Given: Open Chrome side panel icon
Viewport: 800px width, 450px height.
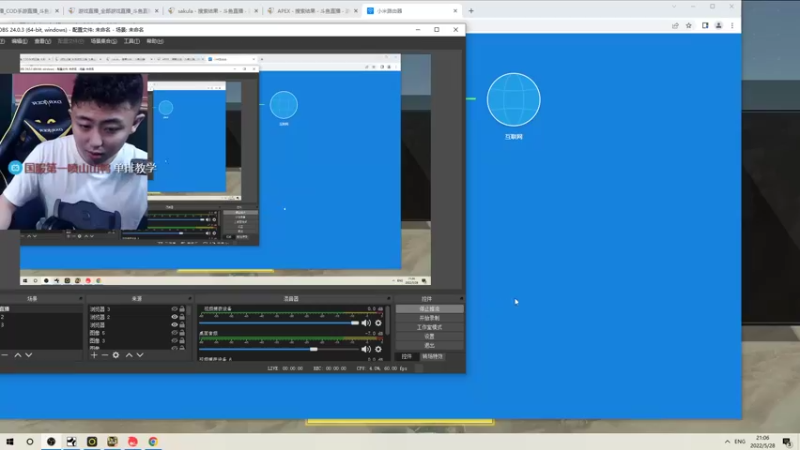Looking at the screenshot, I should point(705,26).
